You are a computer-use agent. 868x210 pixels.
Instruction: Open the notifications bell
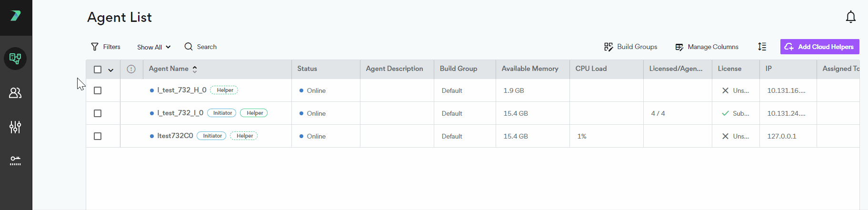tap(850, 17)
